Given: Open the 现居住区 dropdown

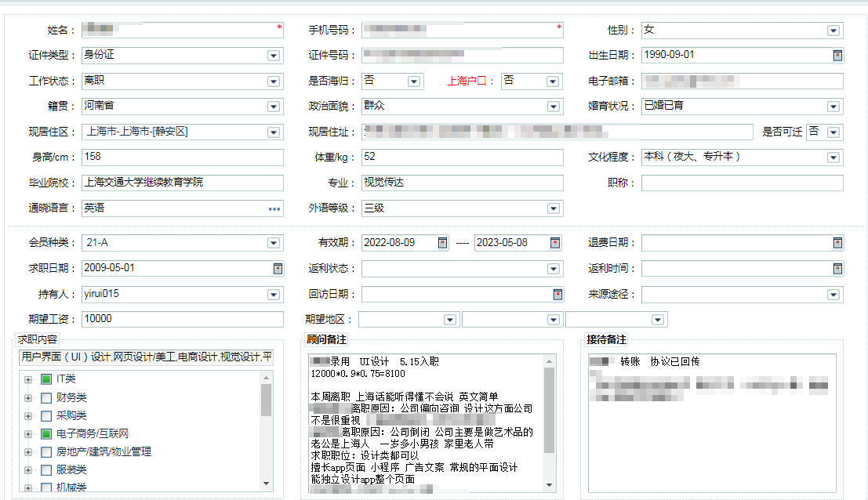Looking at the screenshot, I should click(x=274, y=132).
